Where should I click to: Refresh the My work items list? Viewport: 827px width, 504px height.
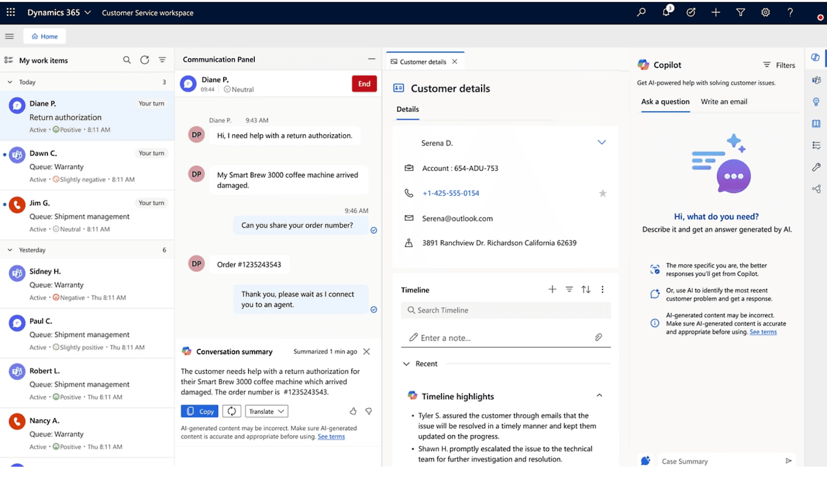tap(145, 60)
